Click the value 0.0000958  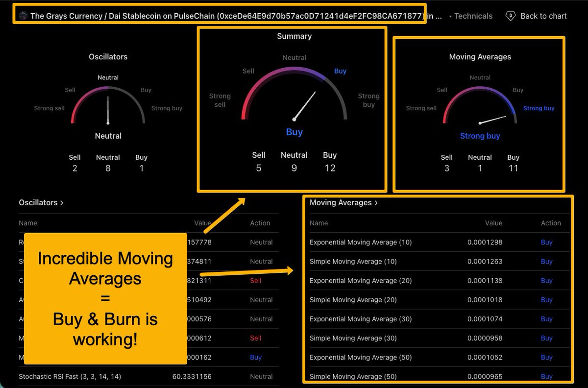485,338
